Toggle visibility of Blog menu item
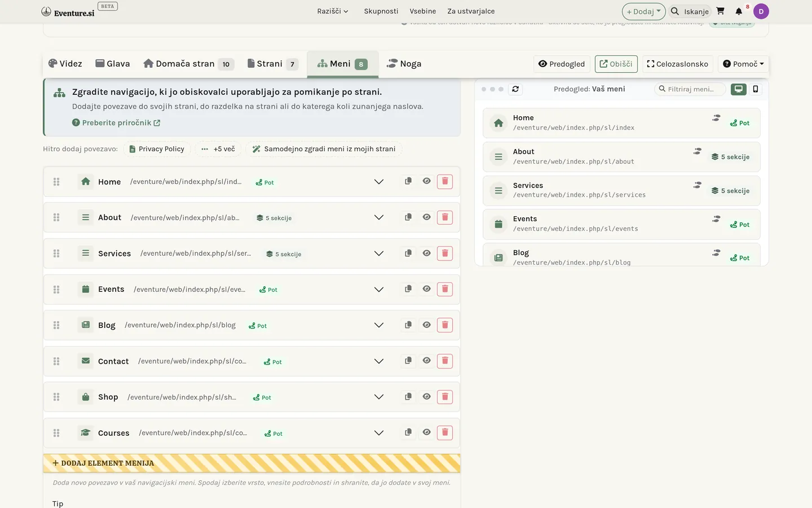This screenshot has height=508, width=812. [427, 325]
